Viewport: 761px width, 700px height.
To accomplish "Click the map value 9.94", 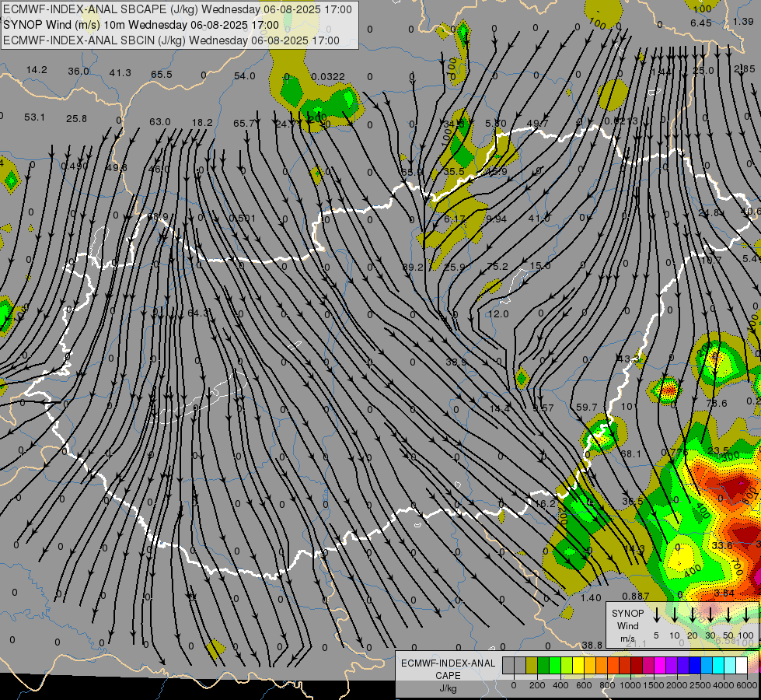I will (496, 219).
